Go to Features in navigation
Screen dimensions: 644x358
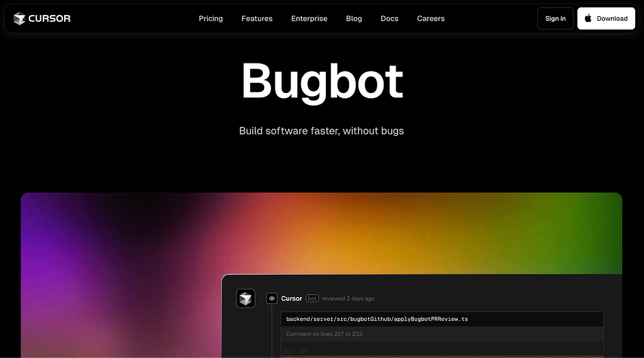(257, 18)
